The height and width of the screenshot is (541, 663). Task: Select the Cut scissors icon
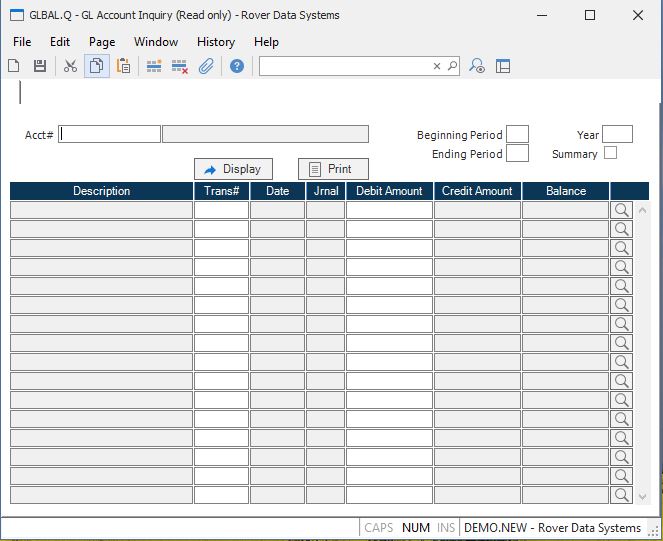tap(70, 66)
